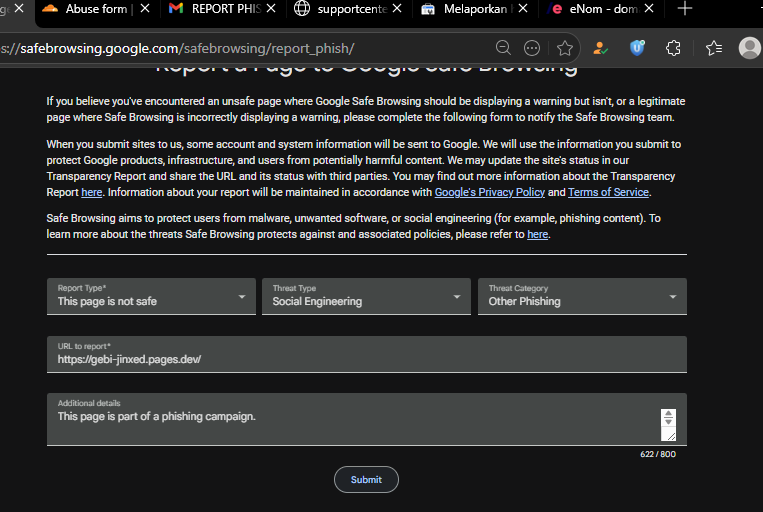The width and height of the screenshot is (763, 512).
Task: Click the eNom favicon on the eNom tab
Action: tap(556, 8)
